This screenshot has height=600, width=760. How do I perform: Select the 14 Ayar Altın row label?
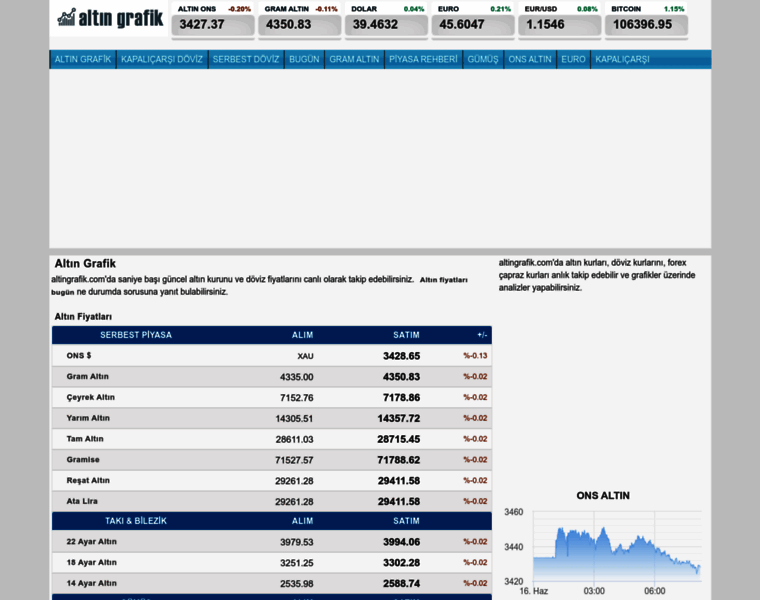(x=91, y=584)
